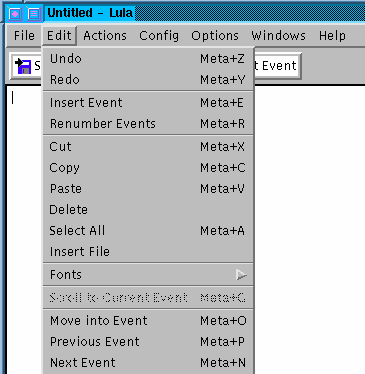Choose Select All entry
Screen dimensions: 365x374
tap(148, 231)
